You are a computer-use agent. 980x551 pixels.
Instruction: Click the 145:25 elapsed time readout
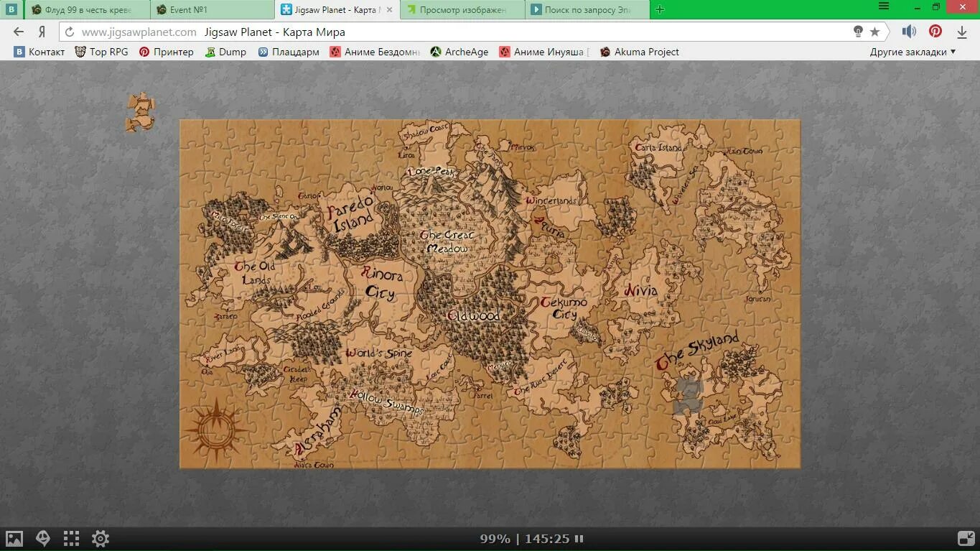point(547,539)
